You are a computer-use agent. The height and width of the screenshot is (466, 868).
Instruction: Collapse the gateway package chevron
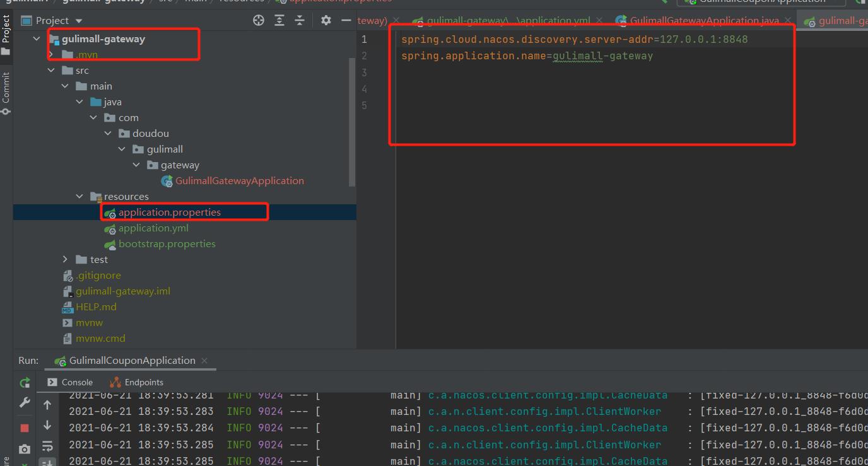136,165
